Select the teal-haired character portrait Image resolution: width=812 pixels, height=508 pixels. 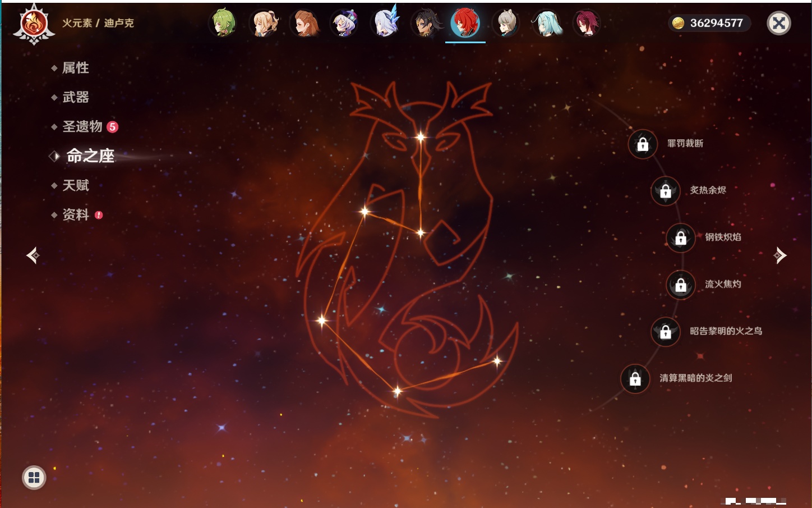coord(546,24)
